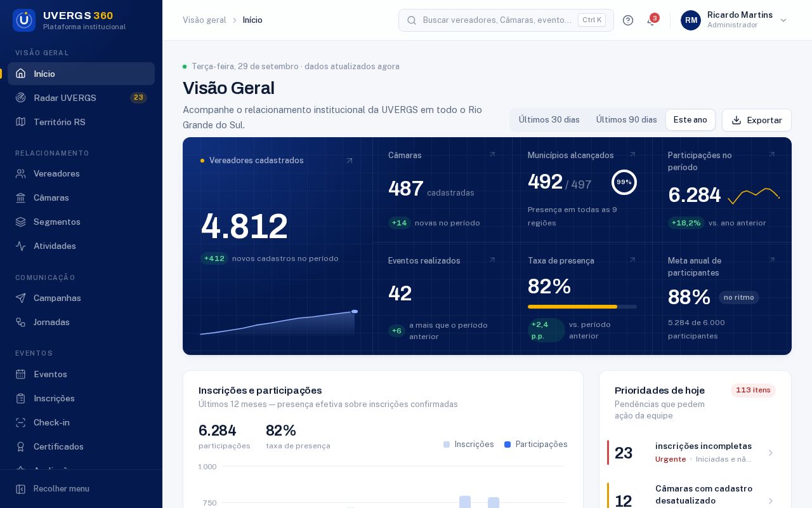The image size is (812, 508).
Task: Click the Território RS map icon
Action: [x=21, y=122]
